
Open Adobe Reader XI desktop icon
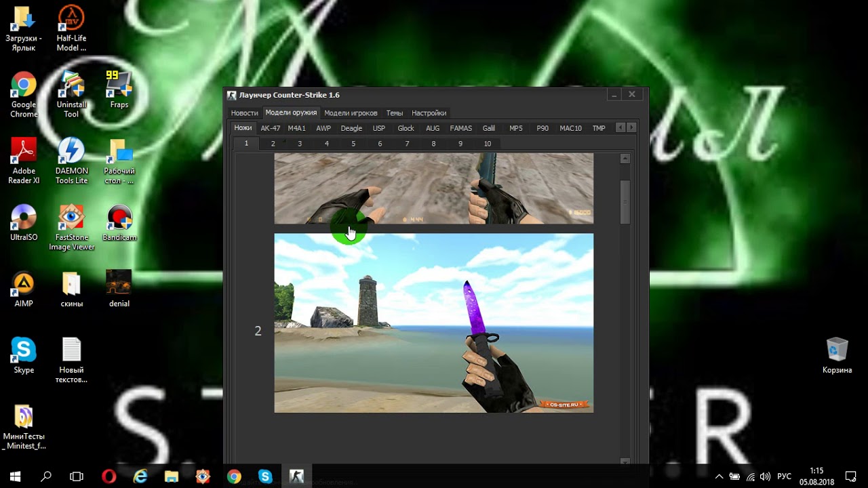click(x=24, y=161)
